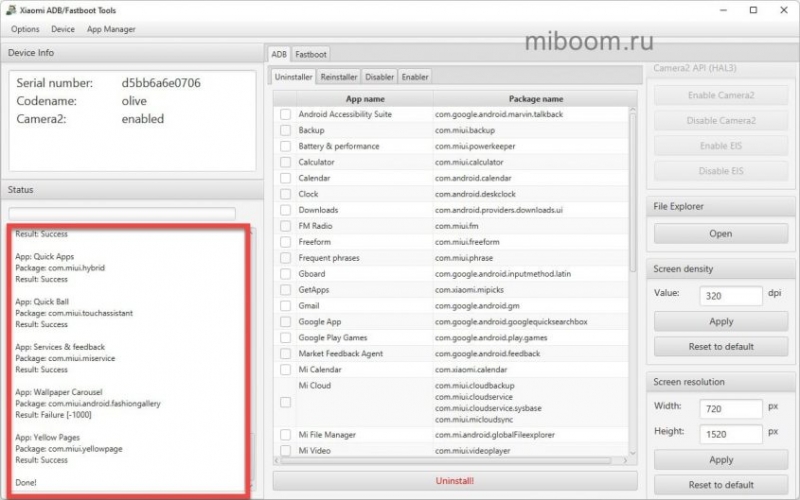Check the Mi Calendar checkbox
This screenshot has width=800, height=500.
(286, 369)
